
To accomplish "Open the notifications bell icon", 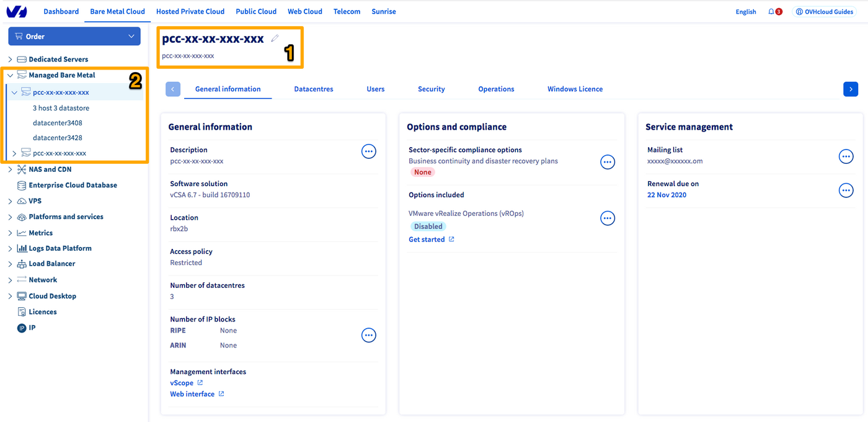I will [x=771, y=12].
